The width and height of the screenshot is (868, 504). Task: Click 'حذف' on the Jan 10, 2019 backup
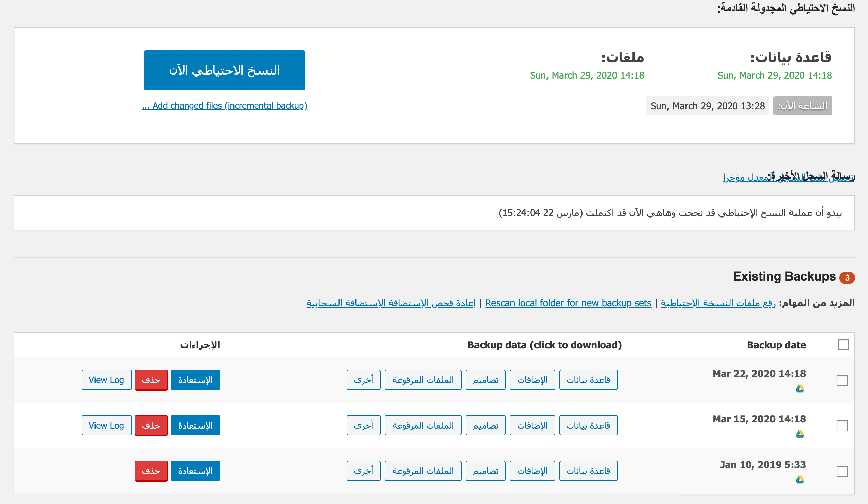151,470
